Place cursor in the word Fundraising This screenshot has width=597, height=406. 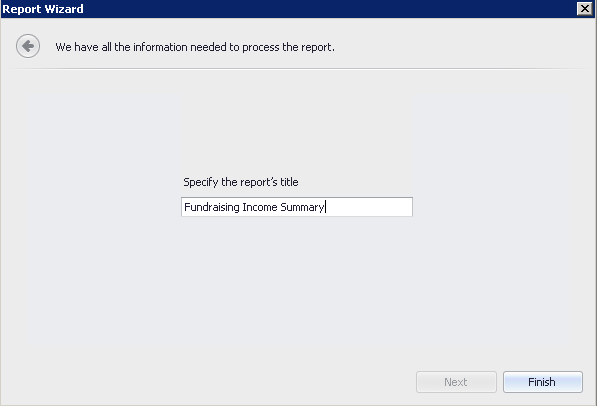tap(212, 207)
